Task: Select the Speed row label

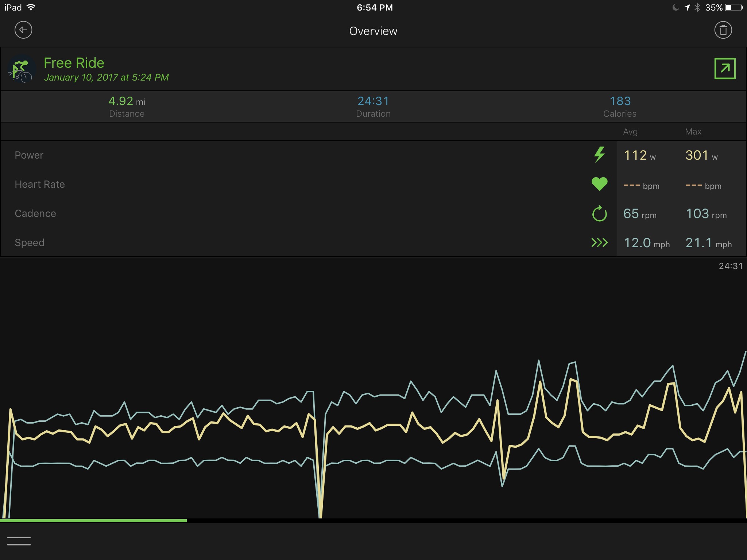Action: pos(30,243)
